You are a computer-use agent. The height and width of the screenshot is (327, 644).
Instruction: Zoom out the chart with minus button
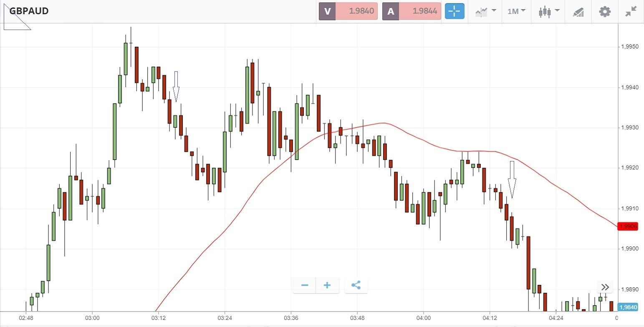305,285
